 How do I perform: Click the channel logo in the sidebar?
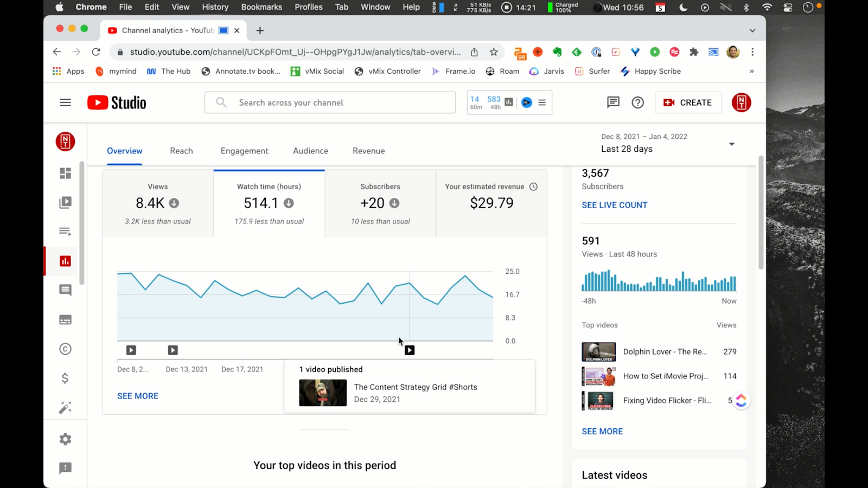click(x=65, y=142)
